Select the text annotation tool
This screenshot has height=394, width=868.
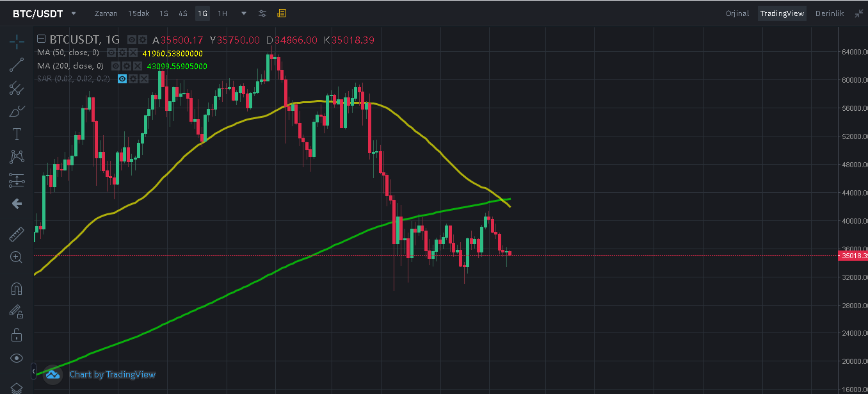[17, 134]
